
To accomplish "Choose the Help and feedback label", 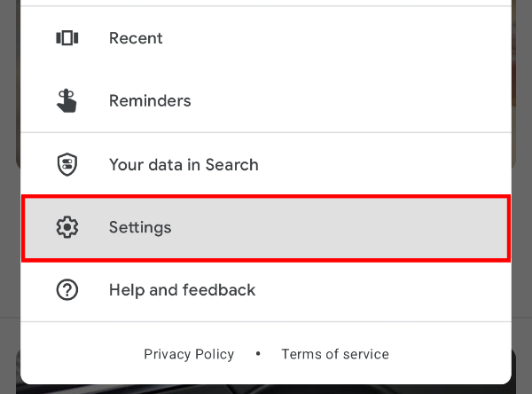I will coord(182,290).
